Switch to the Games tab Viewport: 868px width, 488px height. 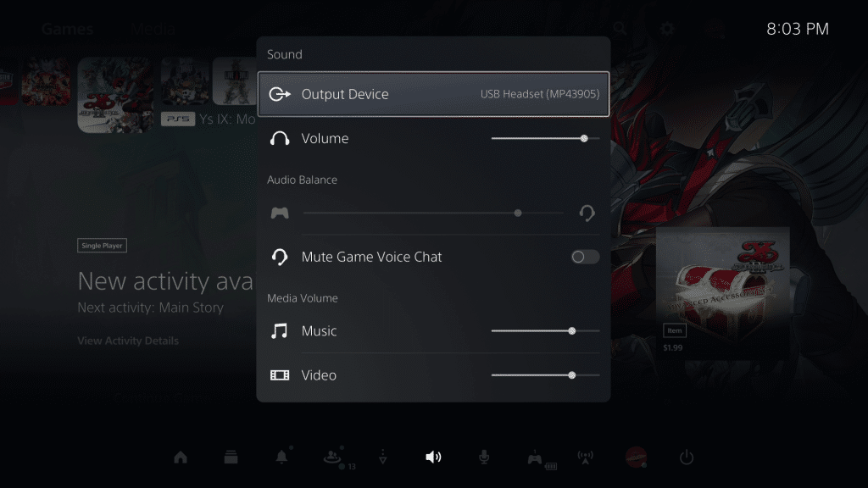(x=68, y=29)
